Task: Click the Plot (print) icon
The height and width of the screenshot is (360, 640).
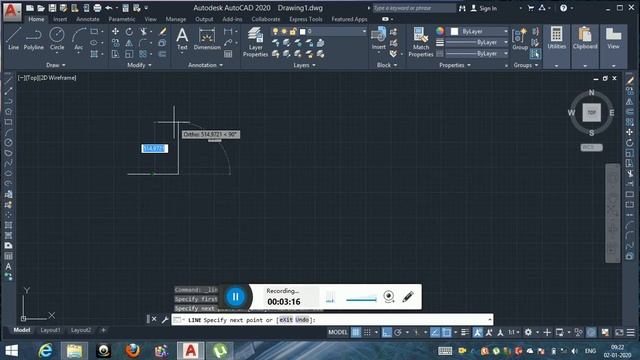Action: (97, 8)
